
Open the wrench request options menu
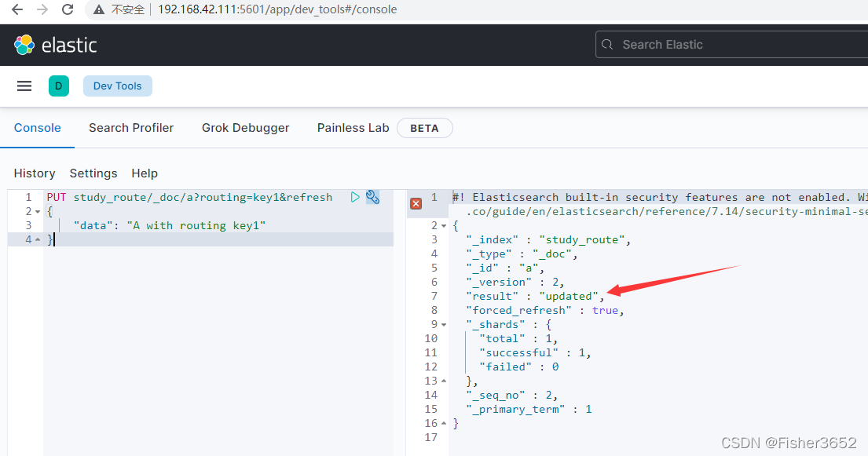pos(373,197)
